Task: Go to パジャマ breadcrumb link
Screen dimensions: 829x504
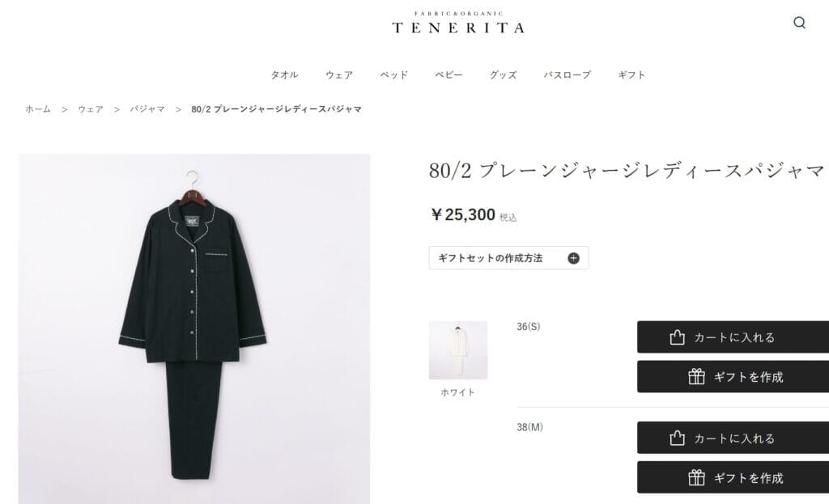Action: tap(147, 109)
